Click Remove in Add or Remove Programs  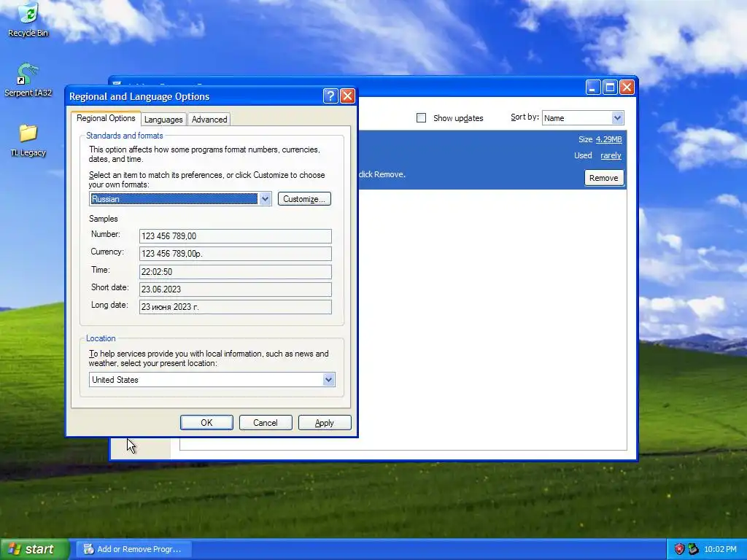pos(603,178)
